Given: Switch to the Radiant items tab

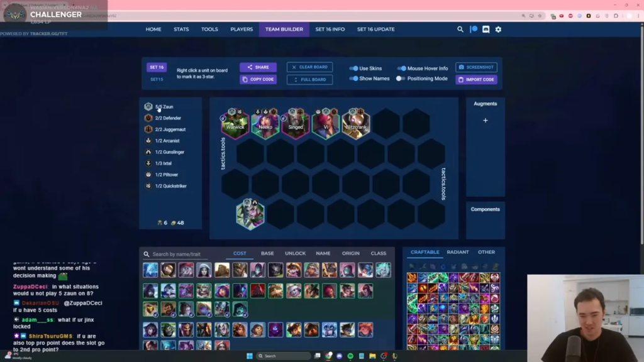Looking at the screenshot, I should pos(457,252).
